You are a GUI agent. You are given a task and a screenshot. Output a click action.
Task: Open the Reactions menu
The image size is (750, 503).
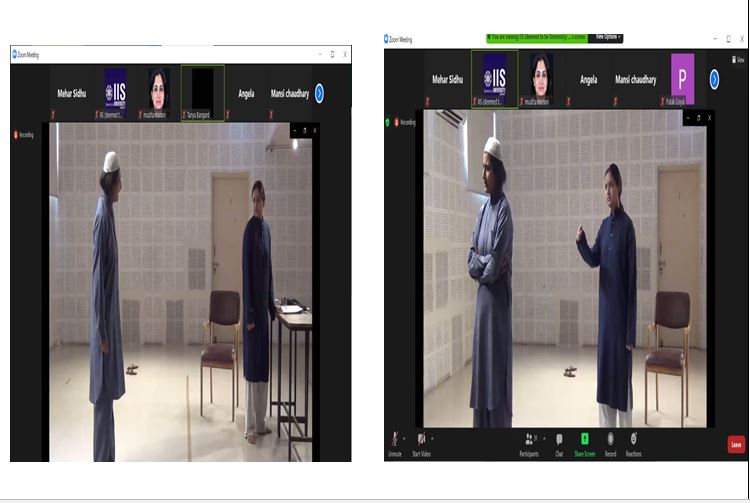pos(634,440)
